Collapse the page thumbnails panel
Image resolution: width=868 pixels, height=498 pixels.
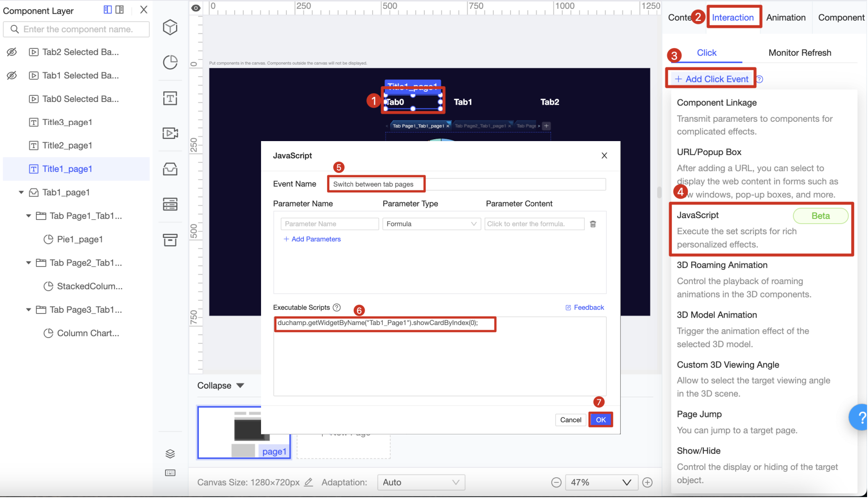pyautogui.click(x=221, y=385)
